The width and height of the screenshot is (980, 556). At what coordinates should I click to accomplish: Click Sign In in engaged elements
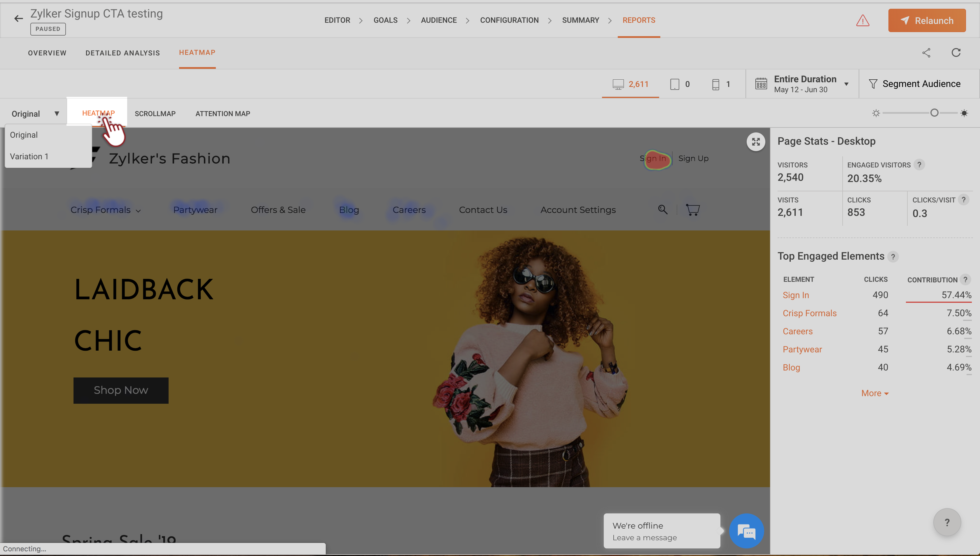point(796,295)
